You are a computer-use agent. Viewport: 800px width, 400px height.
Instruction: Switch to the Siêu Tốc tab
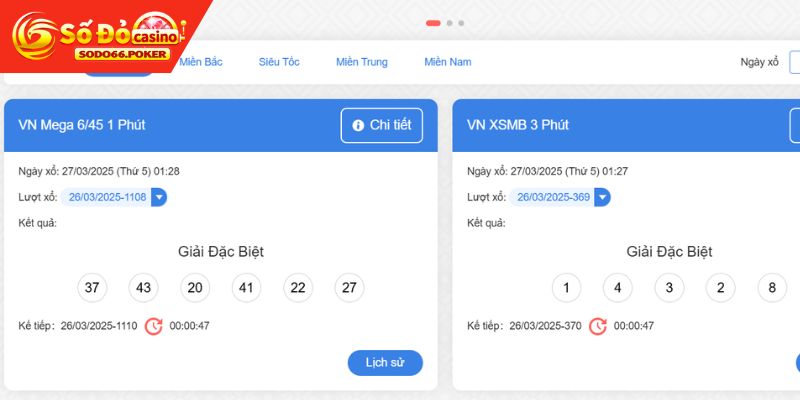[279, 62]
